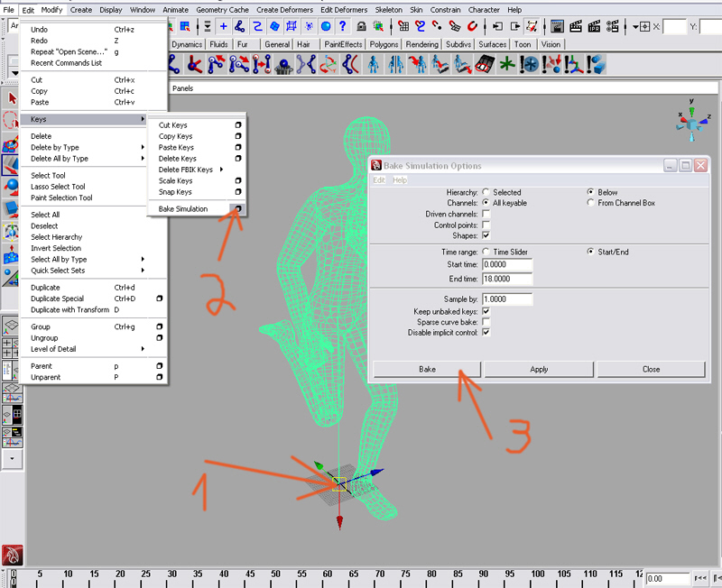This screenshot has height=588, width=722.
Task: Click the Cut Keys option box
Action: pyautogui.click(x=238, y=125)
